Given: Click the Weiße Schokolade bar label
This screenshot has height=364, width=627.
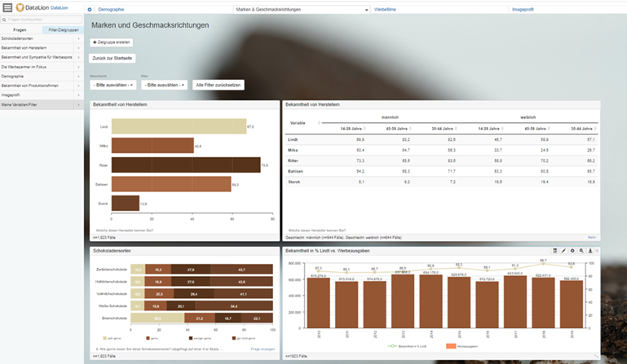Looking at the screenshot, I should point(113,306).
